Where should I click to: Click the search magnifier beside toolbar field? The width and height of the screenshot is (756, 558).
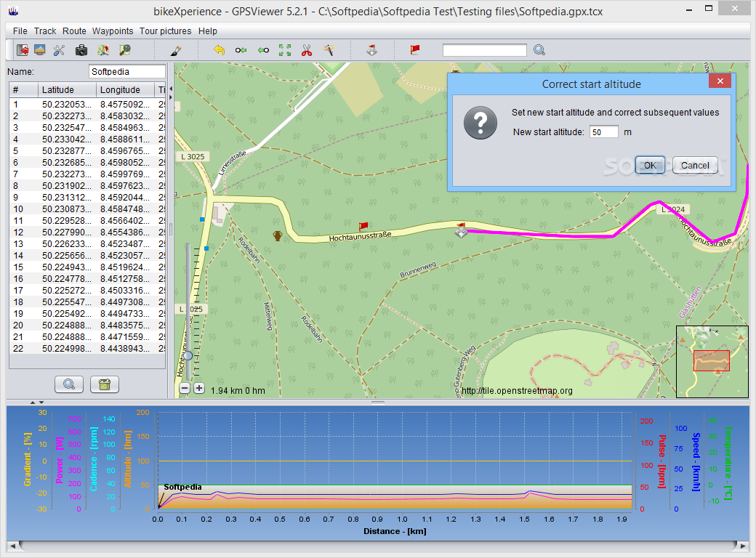tap(539, 50)
